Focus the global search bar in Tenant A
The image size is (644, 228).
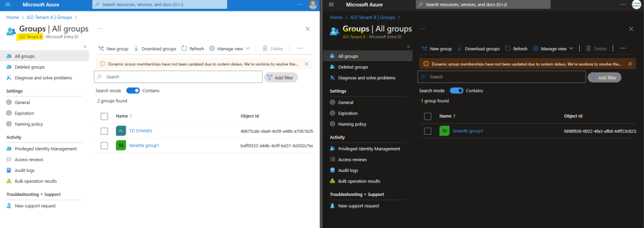(x=159, y=4)
